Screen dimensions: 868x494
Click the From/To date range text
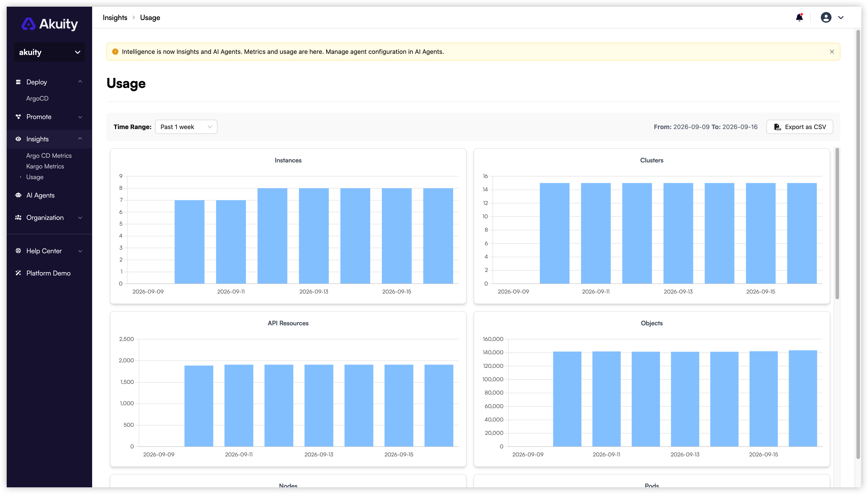[x=706, y=127]
